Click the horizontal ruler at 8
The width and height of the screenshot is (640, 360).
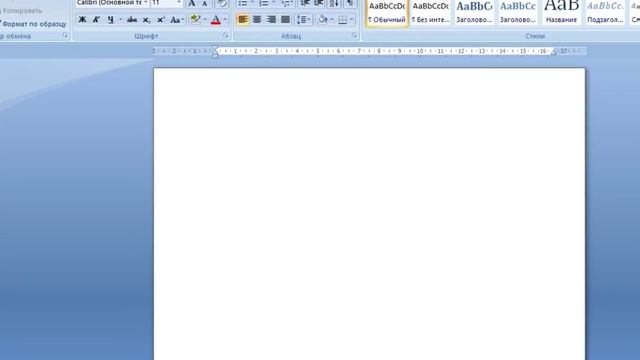pyautogui.click(x=379, y=51)
